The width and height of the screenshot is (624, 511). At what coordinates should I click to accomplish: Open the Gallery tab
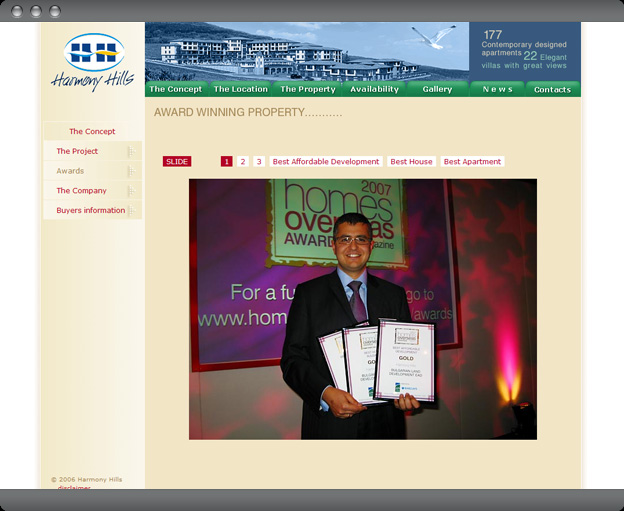point(437,89)
